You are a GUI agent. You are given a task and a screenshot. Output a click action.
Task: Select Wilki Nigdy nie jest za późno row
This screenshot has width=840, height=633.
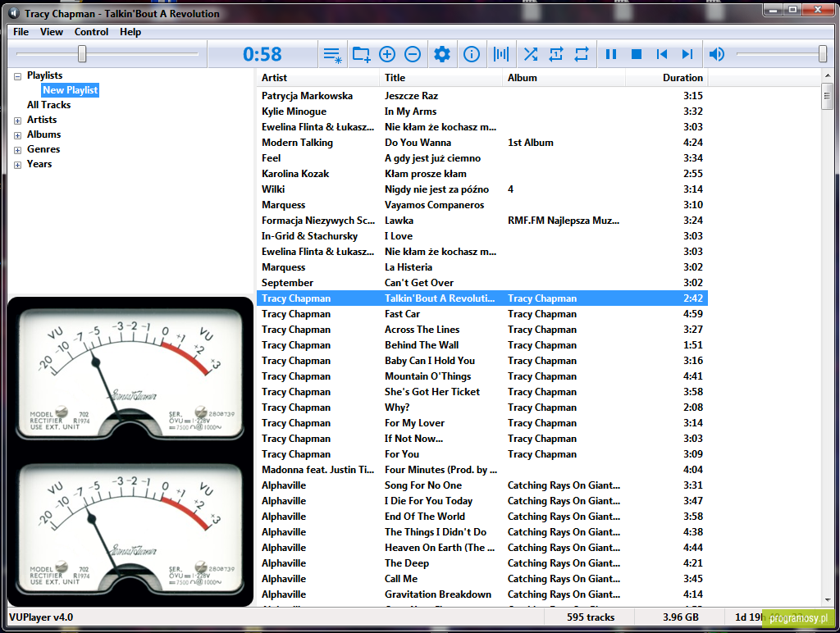482,189
